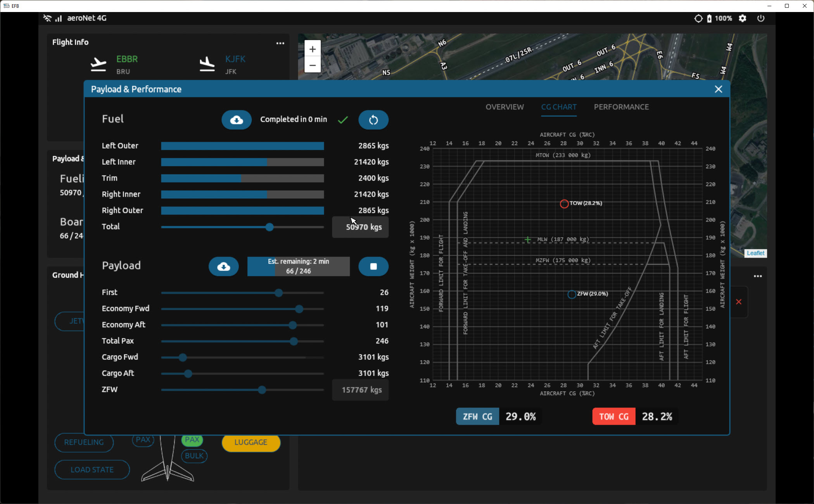Toggle the BULK cargo door button
The height and width of the screenshot is (504, 814).
[x=194, y=456]
